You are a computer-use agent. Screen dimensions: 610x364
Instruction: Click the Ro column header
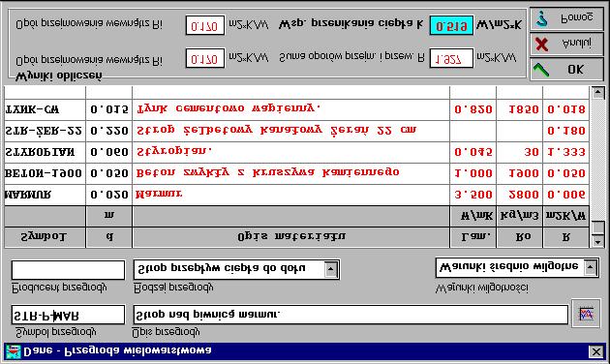(519, 237)
